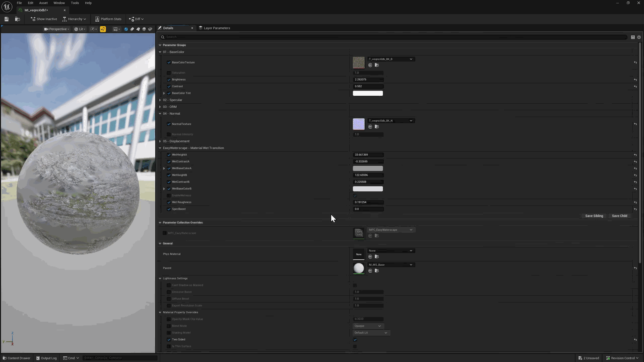Open the Asset menu

43,3
